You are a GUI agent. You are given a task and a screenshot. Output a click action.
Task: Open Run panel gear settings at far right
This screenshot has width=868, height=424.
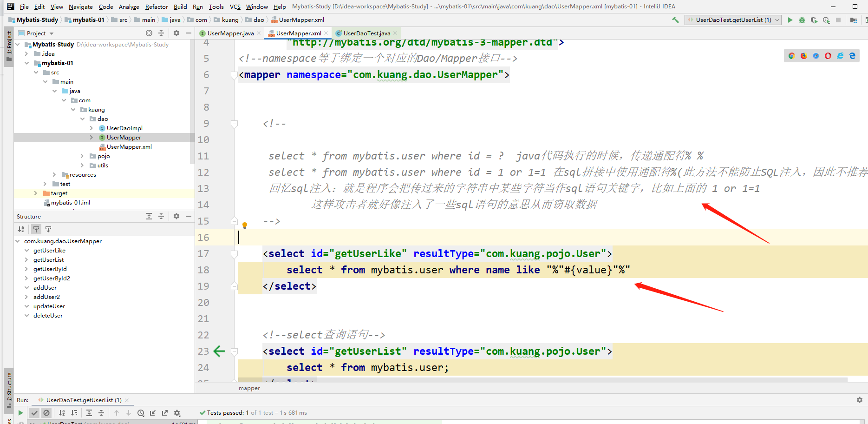pos(860,400)
